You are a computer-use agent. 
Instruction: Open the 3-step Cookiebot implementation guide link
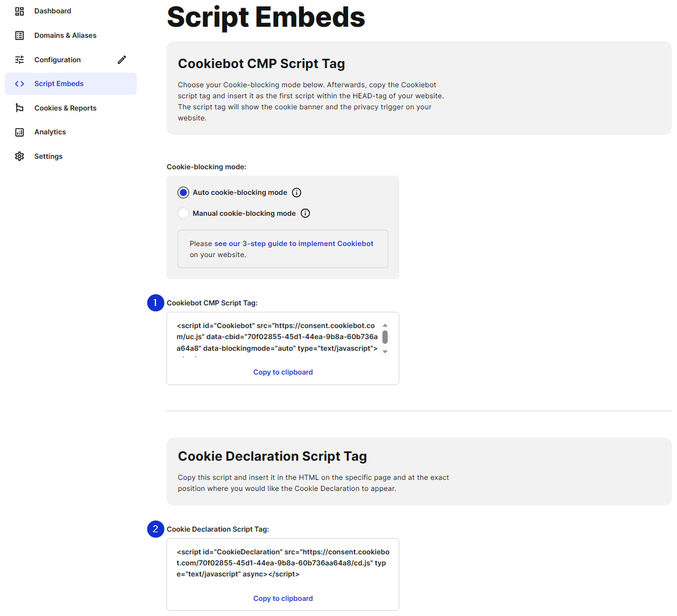(293, 243)
